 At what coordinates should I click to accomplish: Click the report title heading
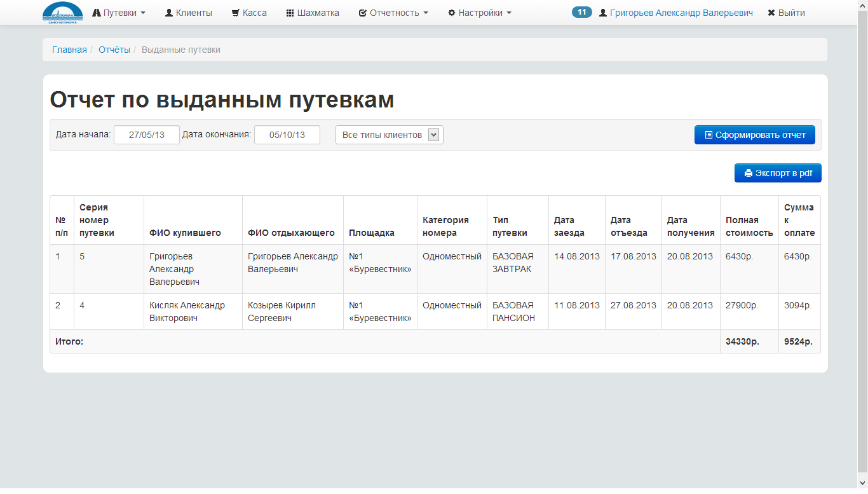click(222, 100)
